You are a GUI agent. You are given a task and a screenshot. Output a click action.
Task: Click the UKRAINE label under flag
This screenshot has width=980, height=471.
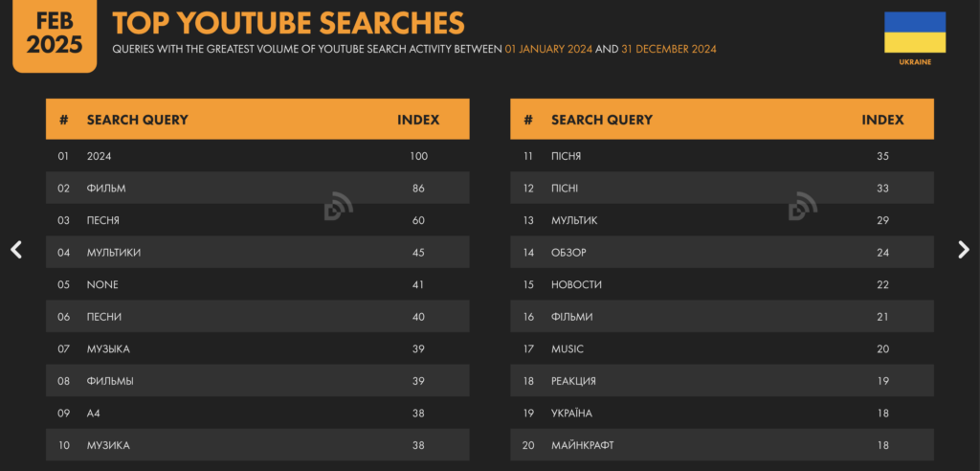click(914, 62)
